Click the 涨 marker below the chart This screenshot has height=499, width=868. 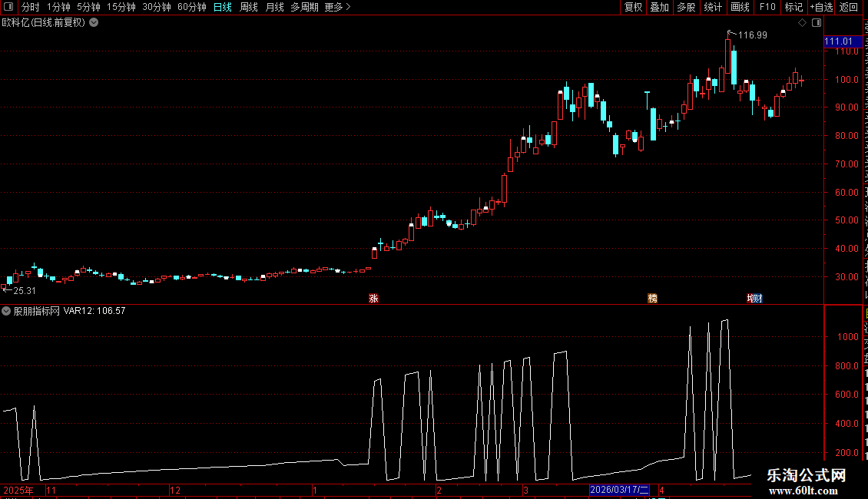point(373,299)
